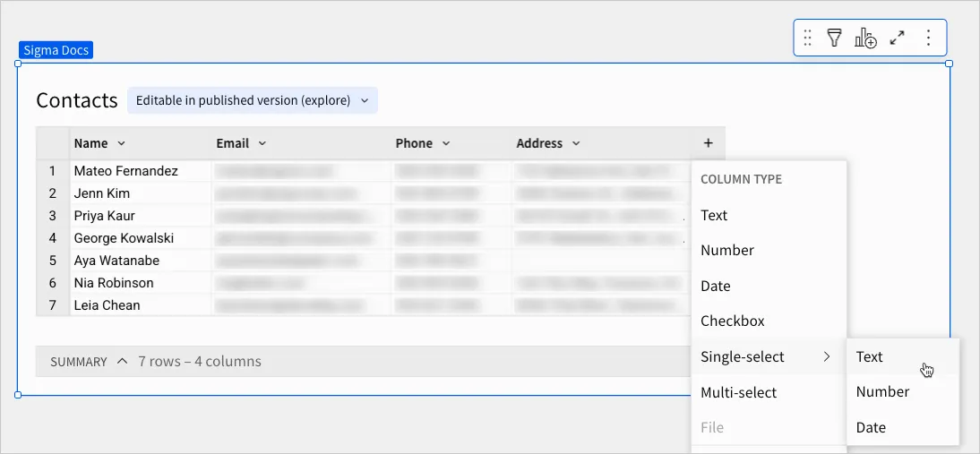
Task: Choose Text column type
Action: tap(769, 216)
